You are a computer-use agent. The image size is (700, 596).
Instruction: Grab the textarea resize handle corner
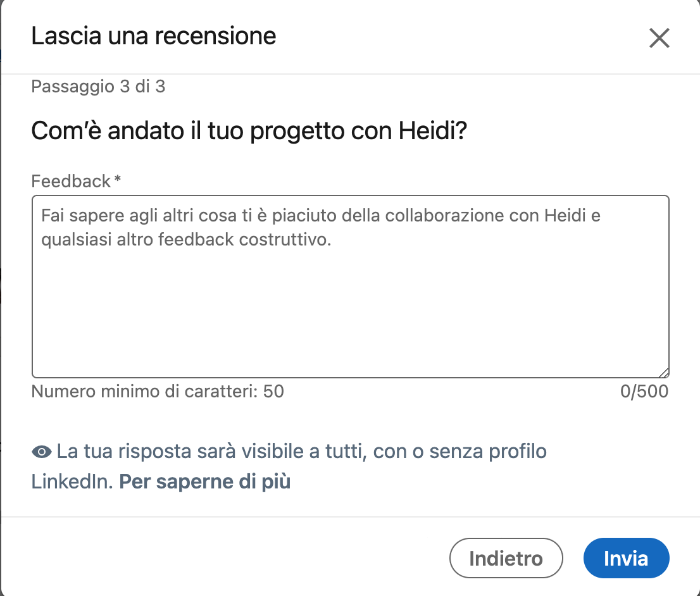click(x=663, y=373)
